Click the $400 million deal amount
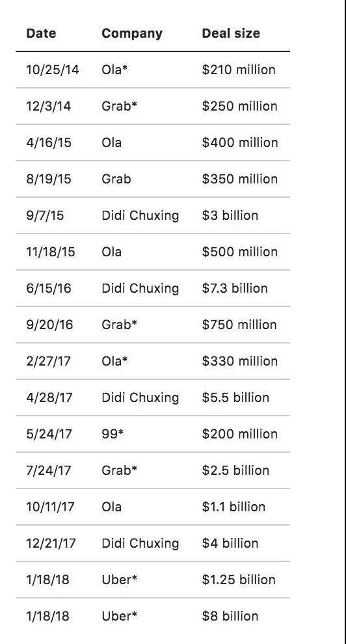 (240, 143)
